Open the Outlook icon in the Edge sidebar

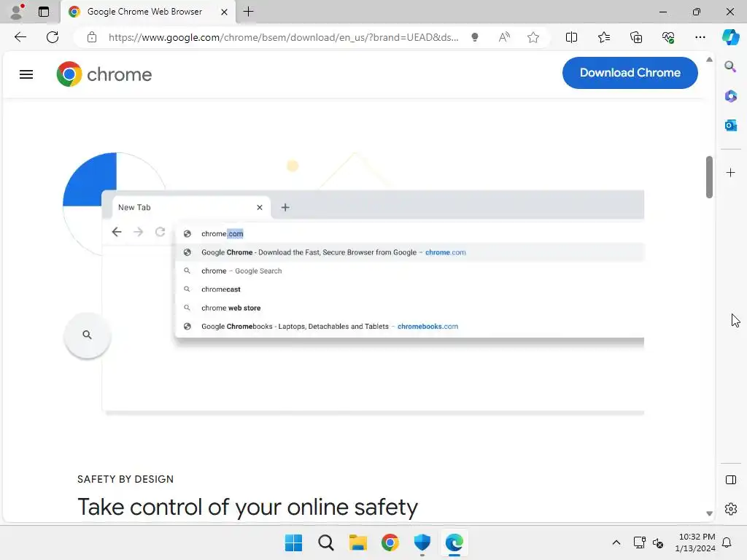[x=730, y=125]
